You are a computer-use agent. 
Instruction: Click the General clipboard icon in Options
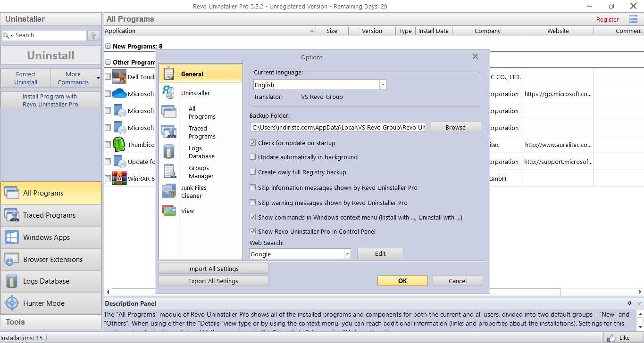169,74
